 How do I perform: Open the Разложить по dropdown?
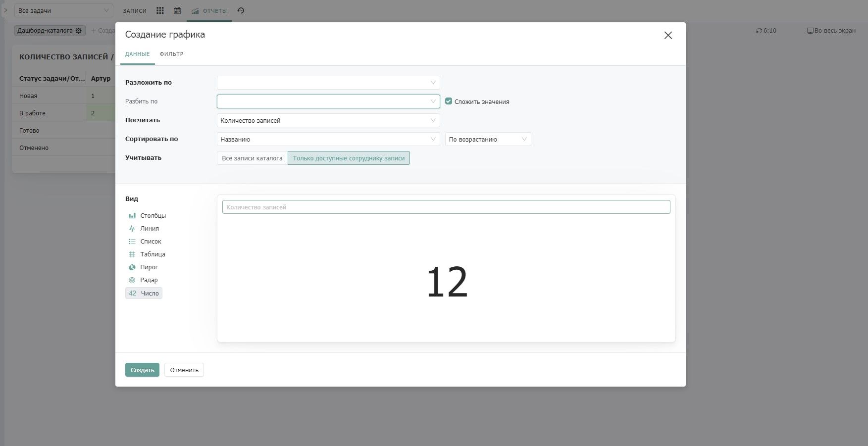click(x=328, y=83)
